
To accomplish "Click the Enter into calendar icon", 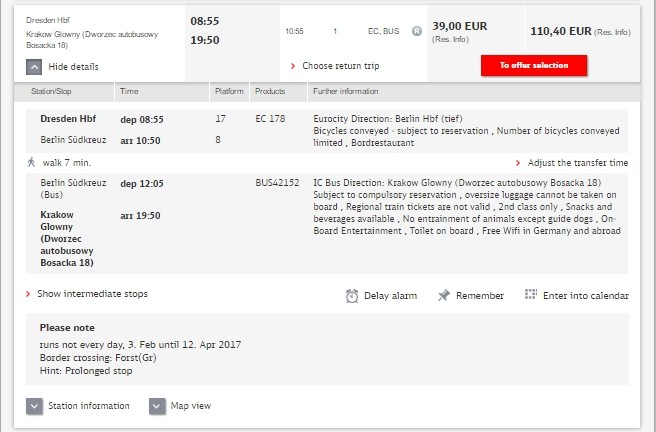I will (x=531, y=295).
